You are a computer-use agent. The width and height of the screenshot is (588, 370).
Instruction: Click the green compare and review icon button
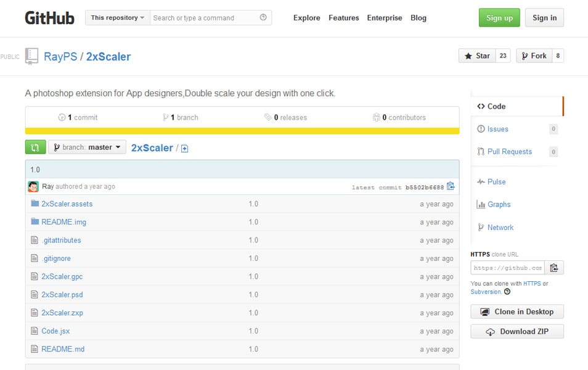(x=35, y=147)
